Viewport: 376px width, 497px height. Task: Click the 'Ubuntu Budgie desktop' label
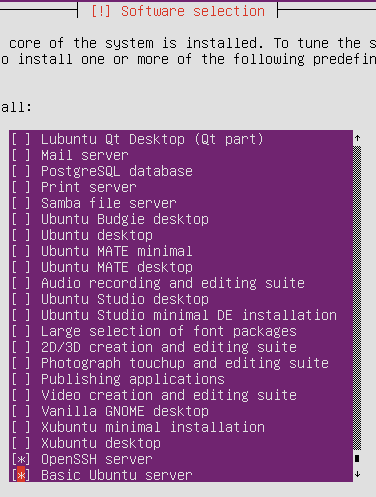tap(125, 219)
